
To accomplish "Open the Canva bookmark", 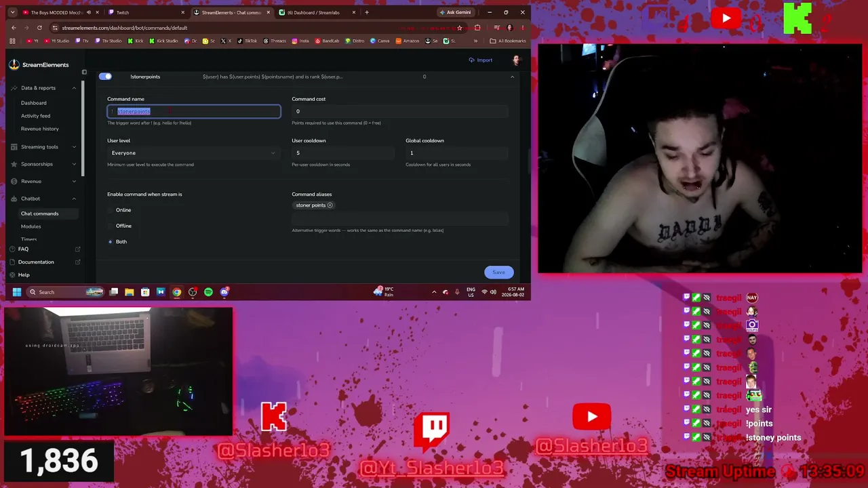I will (x=380, y=41).
